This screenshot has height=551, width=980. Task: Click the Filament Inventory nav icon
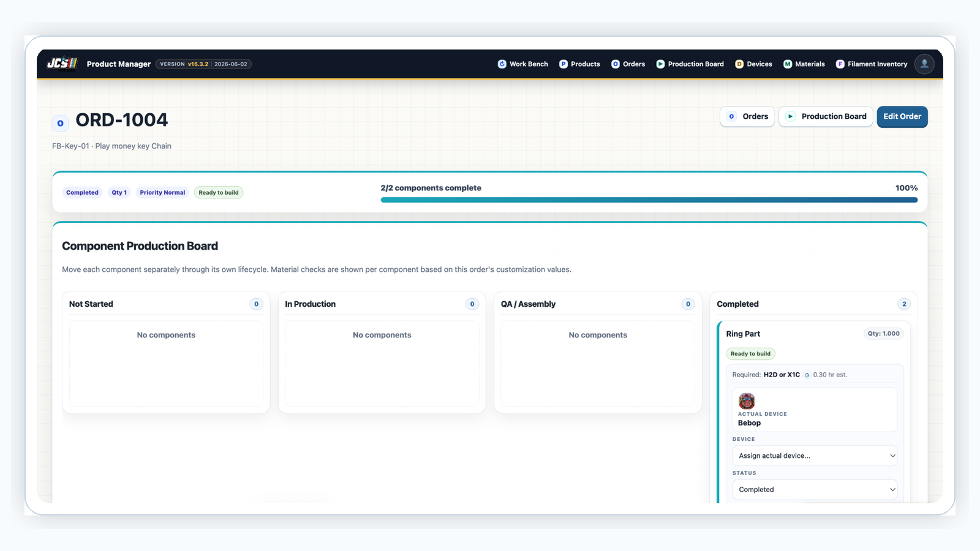840,64
